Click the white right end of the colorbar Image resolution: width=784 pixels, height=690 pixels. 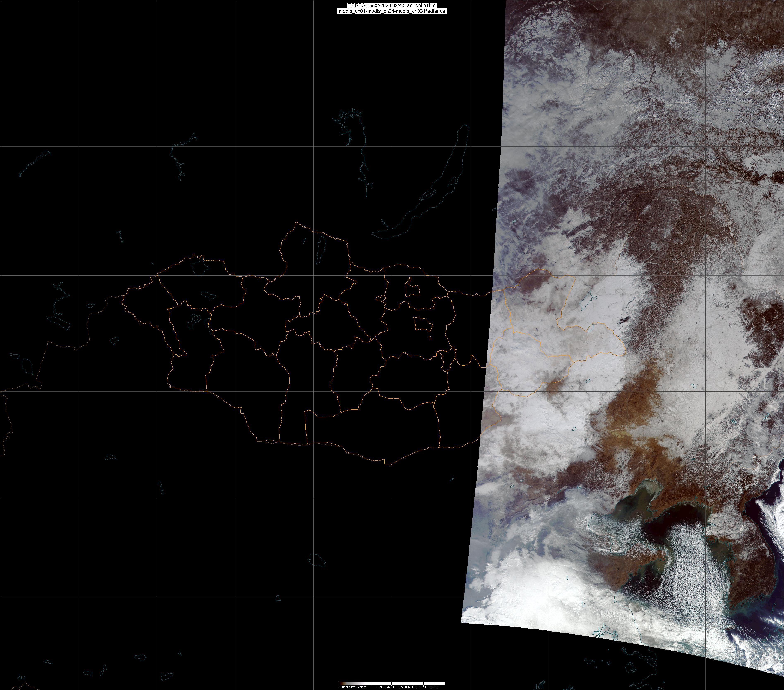click(x=442, y=683)
